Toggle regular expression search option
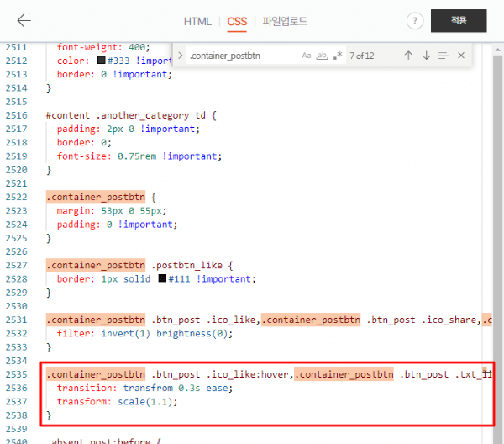The image size is (504, 444). 338,55
